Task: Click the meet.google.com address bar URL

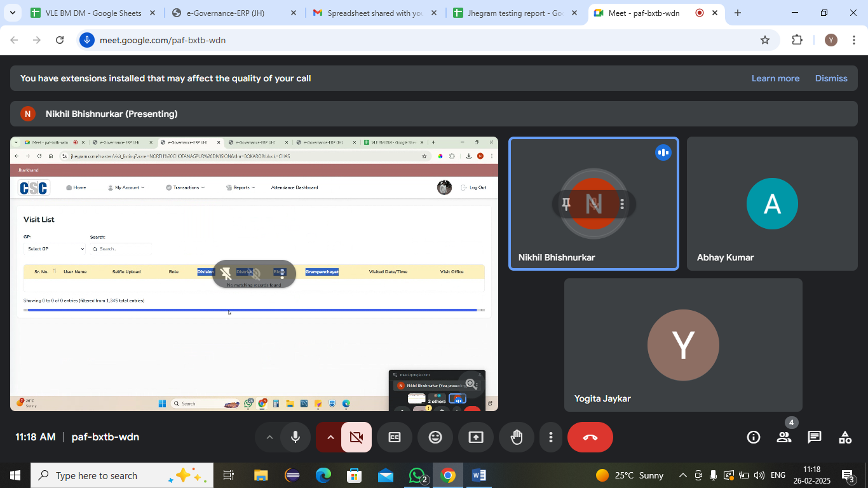Action: (163, 40)
